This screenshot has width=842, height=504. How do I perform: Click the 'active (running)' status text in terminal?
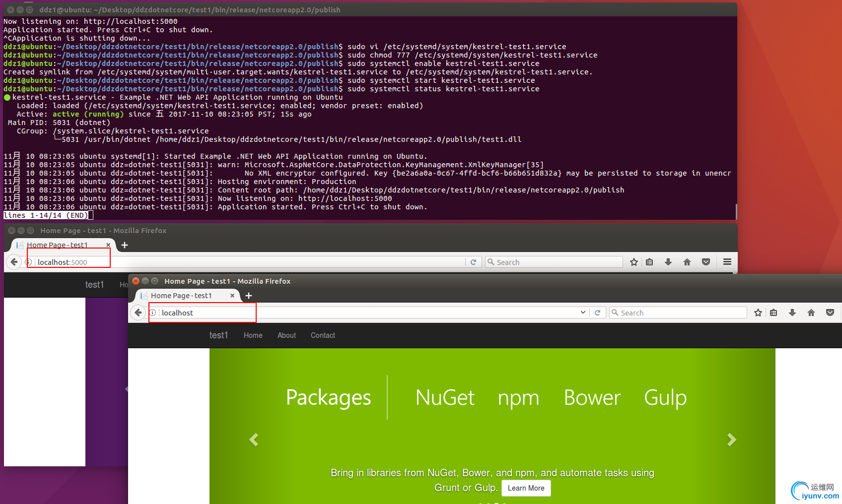[x=88, y=114]
